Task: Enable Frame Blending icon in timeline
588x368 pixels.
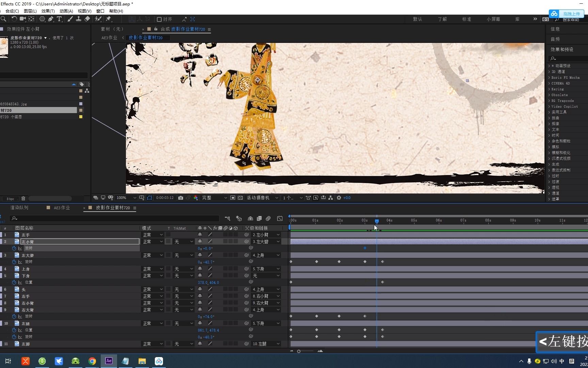Action: click(x=259, y=218)
